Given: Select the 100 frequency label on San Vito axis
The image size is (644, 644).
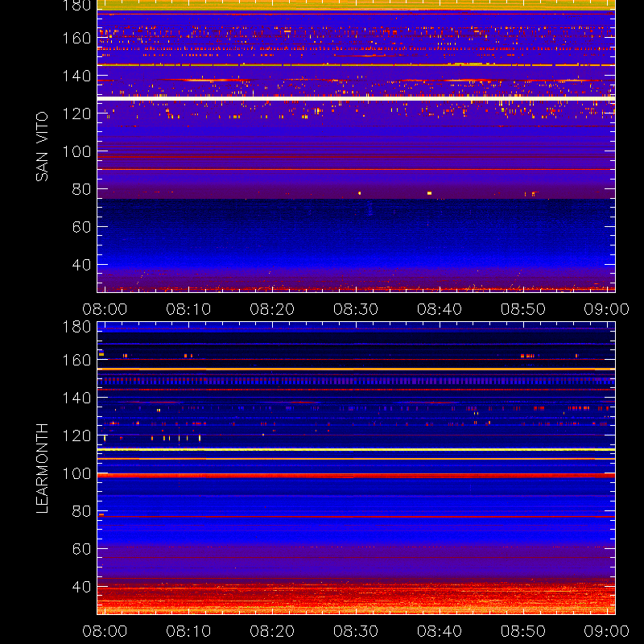Looking at the screenshot, I should pyautogui.click(x=76, y=151).
